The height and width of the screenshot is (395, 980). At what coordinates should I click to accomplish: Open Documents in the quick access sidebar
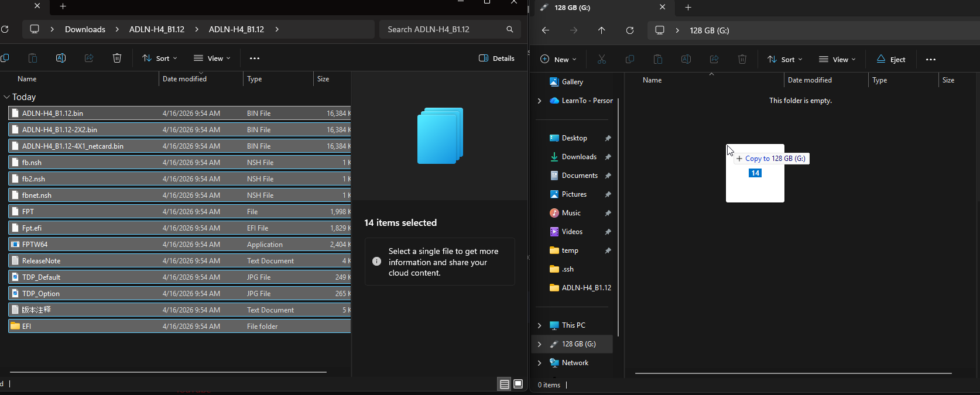(579, 176)
